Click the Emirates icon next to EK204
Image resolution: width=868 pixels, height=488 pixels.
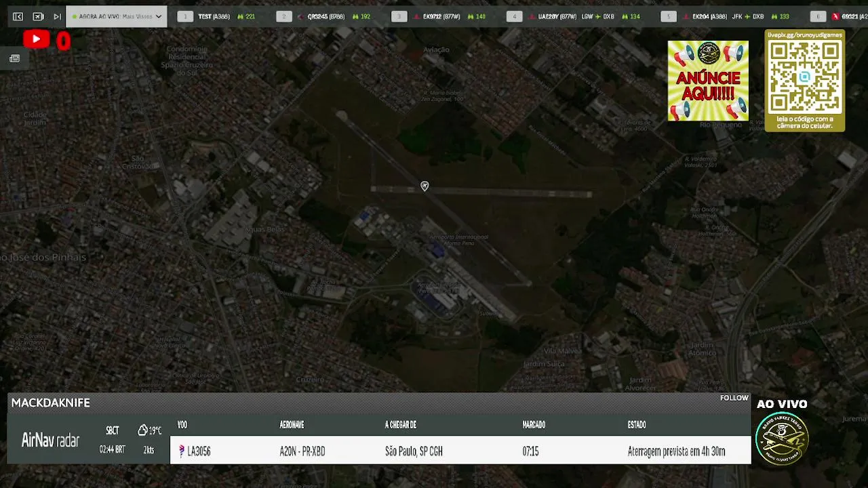point(687,16)
